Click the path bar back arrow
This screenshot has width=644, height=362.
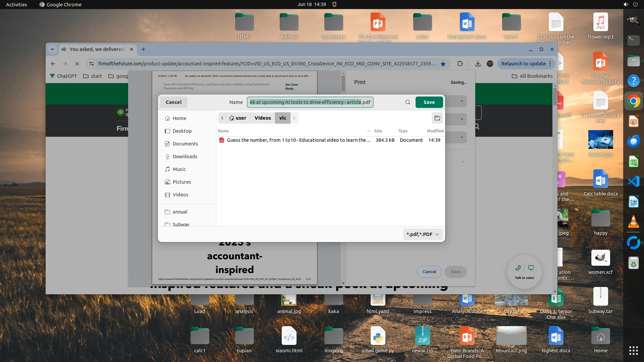[x=222, y=118]
